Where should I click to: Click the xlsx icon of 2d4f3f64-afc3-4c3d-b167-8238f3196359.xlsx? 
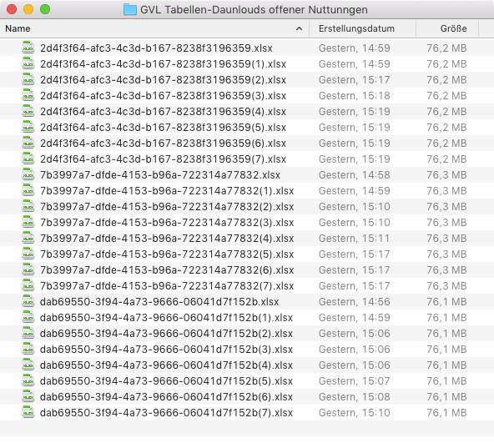pos(28,48)
